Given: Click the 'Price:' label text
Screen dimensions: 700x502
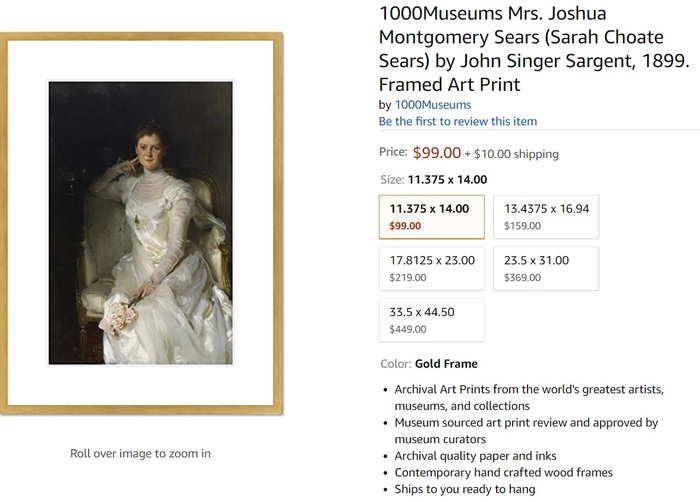Looking at the screenshot, I should tap(393, 153).
